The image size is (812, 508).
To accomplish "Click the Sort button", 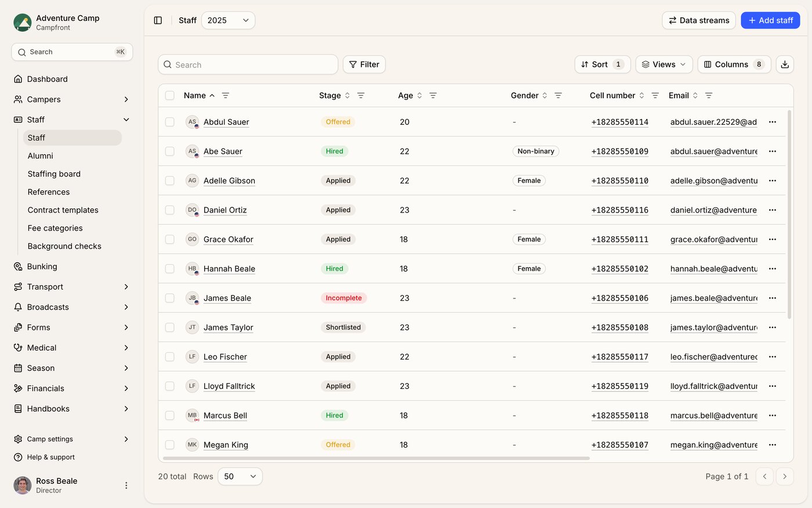I will (x=603, y=64).
